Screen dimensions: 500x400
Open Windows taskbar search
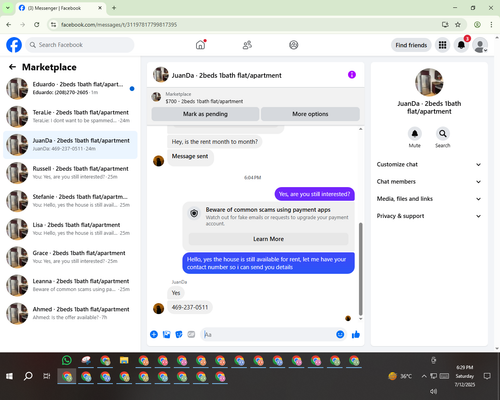pyautogui.click(x=28, y=376)
